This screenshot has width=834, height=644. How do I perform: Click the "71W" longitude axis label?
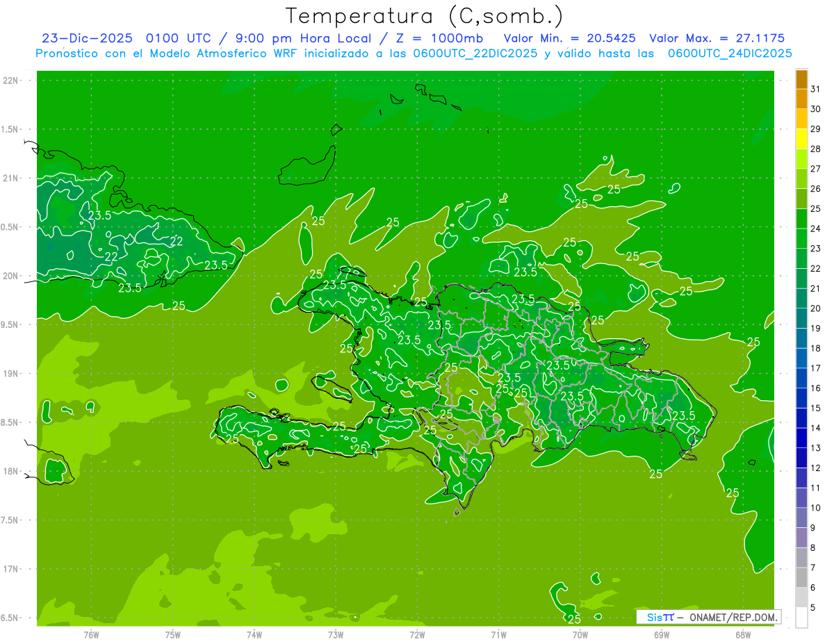click(x=498, y=634)
